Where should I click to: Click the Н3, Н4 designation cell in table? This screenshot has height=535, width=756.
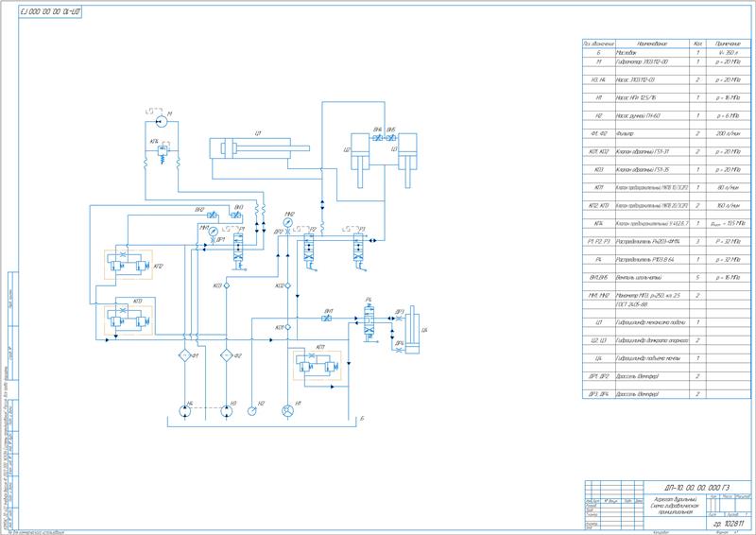[x=599, y=79]
